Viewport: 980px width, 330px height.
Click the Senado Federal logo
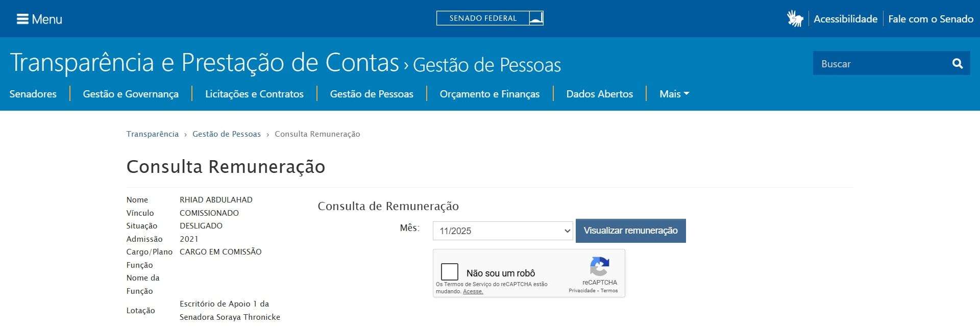(489, 18)
